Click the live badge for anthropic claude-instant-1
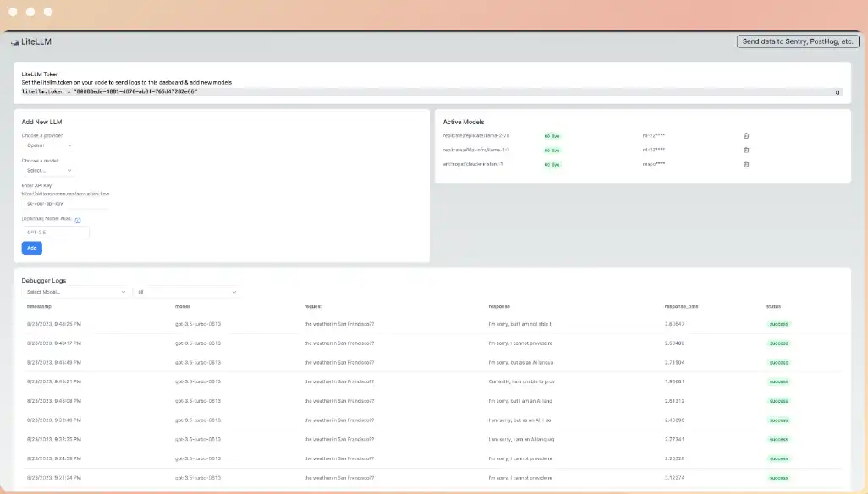Viewport: 868px width, 494px height. [552, 165]
